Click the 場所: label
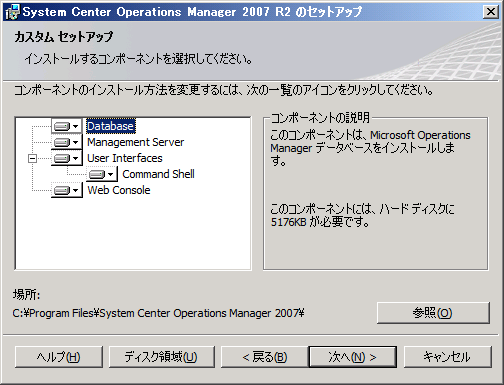 point(26,295)
